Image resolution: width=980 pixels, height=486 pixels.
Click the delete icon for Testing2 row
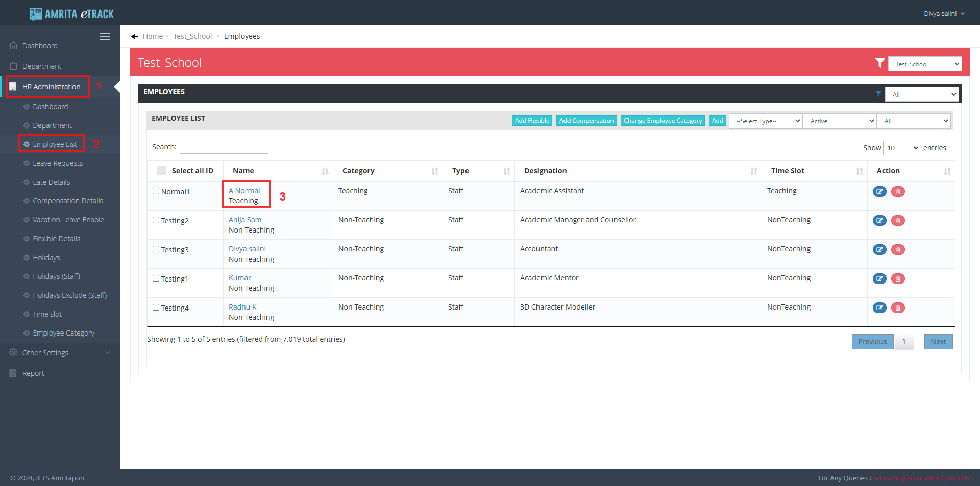[898, 221]
